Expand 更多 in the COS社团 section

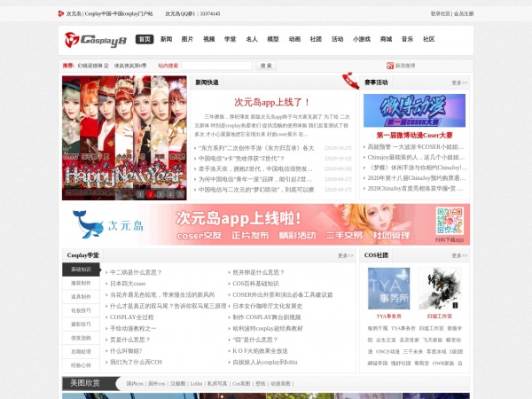click(459, 255)
